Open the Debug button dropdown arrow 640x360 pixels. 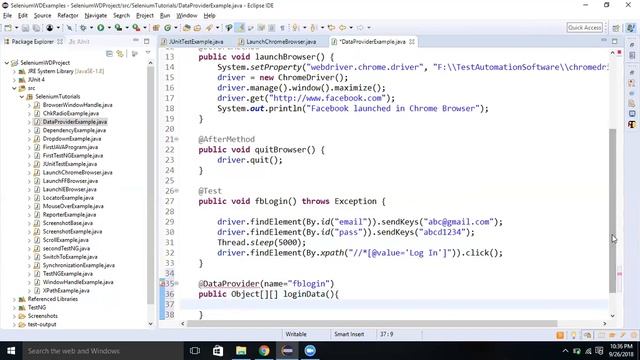[x=91, y=28]
